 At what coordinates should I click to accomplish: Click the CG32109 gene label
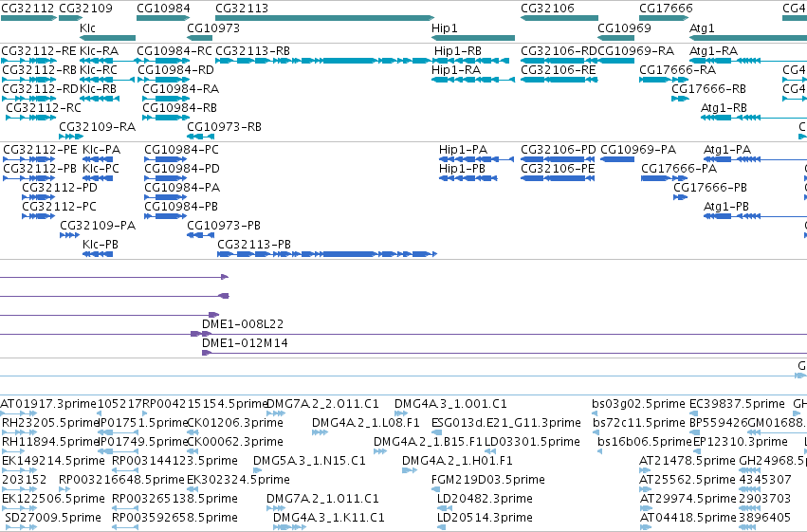point(85,9)
